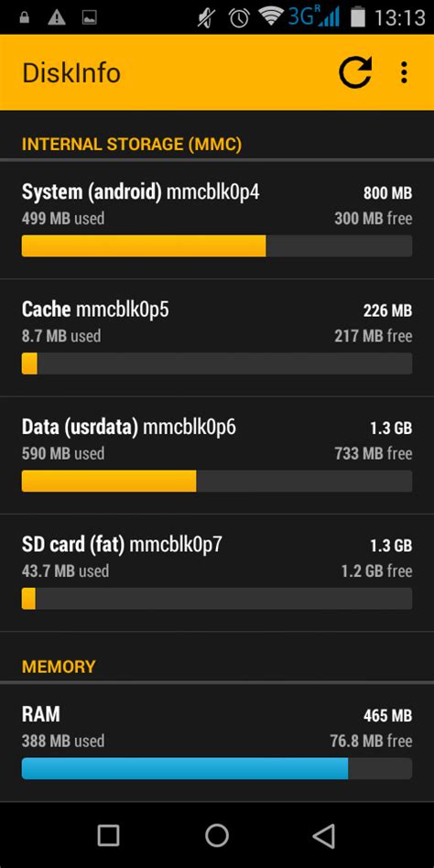Open the three-dot overflow menu
Image resolution: width=434 pixels, height=868 pixels.
coord(404,72)
